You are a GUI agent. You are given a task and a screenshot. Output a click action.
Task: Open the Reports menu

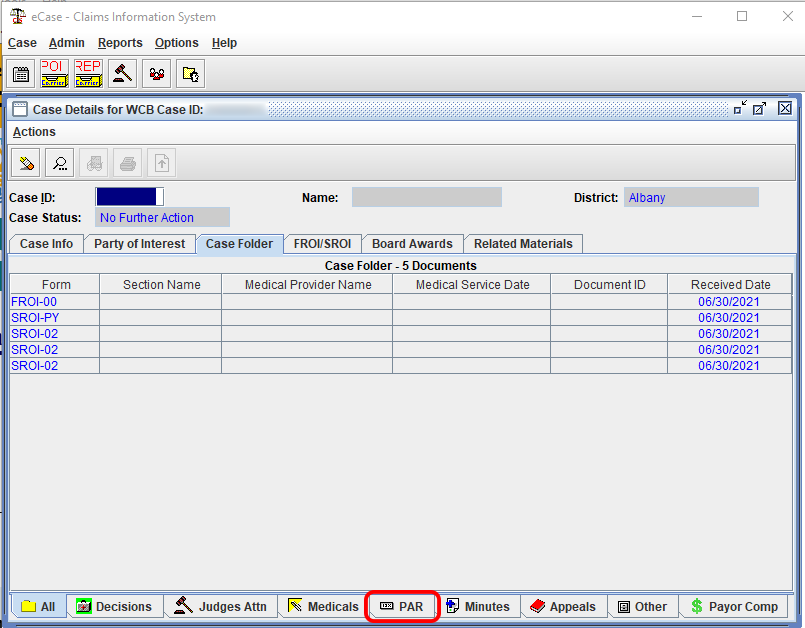[120, 43]
